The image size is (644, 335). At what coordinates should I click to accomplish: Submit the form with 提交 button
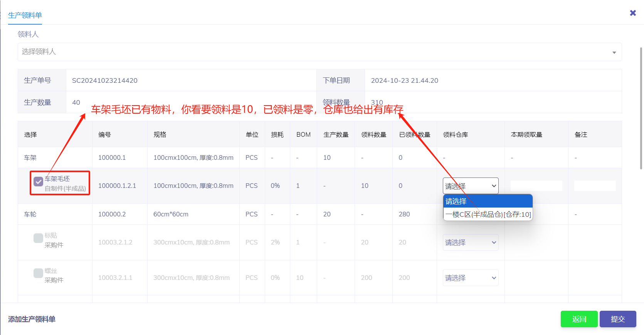(x=617, y=319)
